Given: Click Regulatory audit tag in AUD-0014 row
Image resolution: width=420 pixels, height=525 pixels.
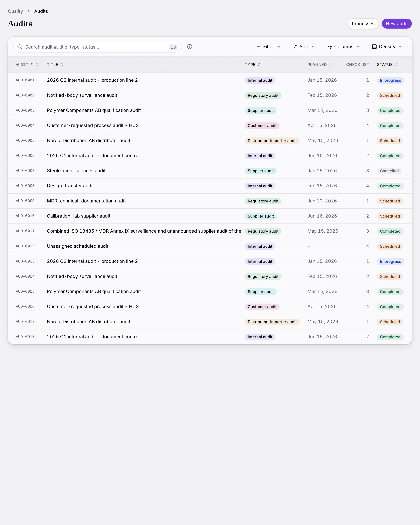Looking at the screenshot, I should pyautogui.click(x=263, y=277).
